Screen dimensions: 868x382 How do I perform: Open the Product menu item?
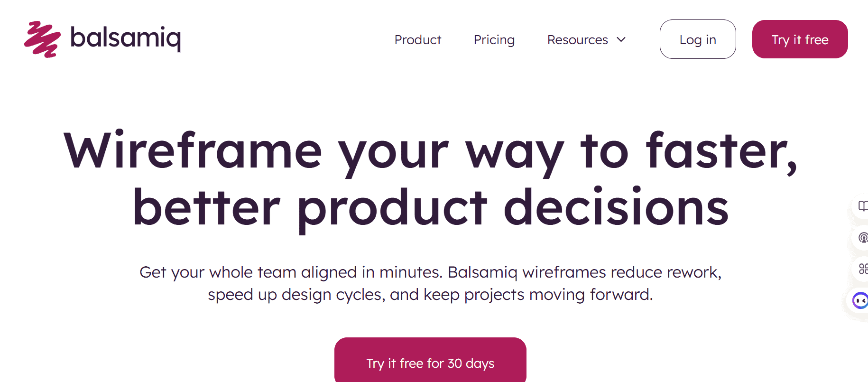click(418, 40)
